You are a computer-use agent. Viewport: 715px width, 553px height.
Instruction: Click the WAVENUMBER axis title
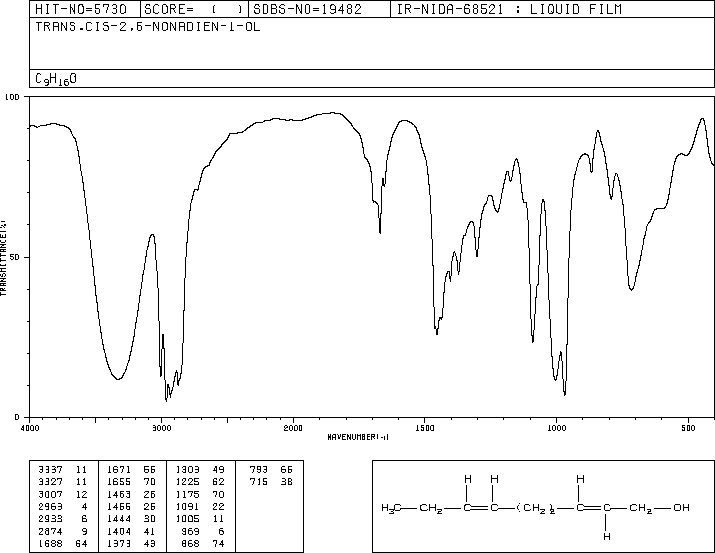tap(371, 437)
